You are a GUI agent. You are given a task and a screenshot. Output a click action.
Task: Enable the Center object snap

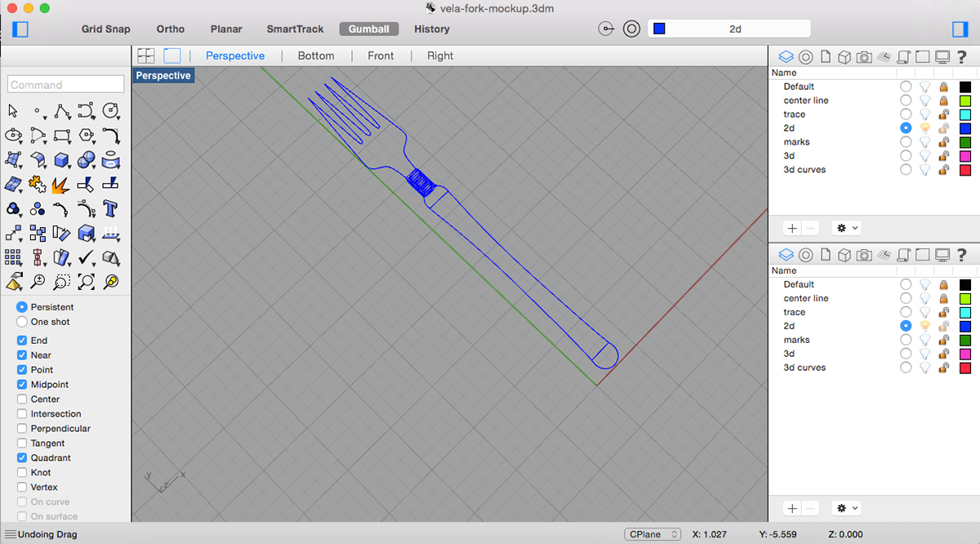point(22,399)
